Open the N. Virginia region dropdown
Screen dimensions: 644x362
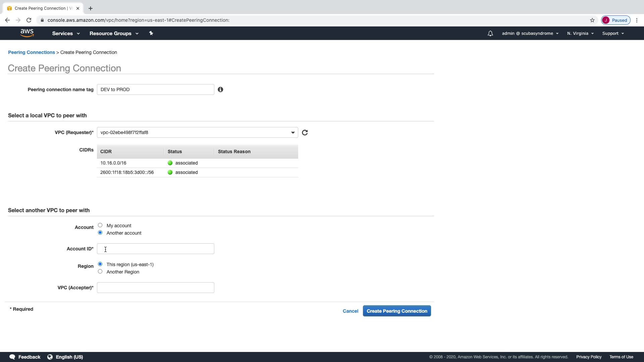point(580,34)
